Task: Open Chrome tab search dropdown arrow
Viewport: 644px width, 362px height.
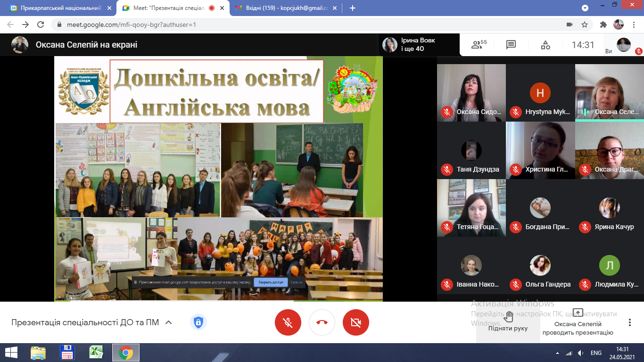Action: [x=585, y=8]
